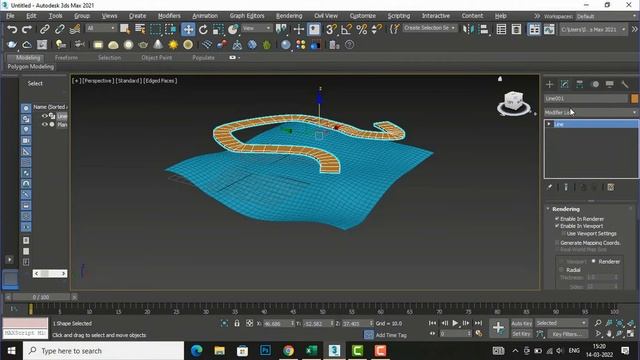Click the Undo arrow icon
The image size is (640, 360).
[x=12, y=29]
